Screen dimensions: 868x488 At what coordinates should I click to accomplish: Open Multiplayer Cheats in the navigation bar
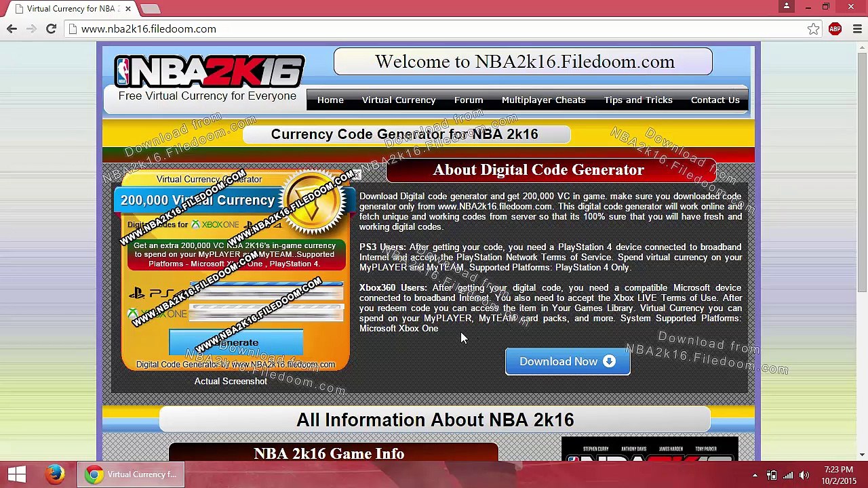[x=543, y=100]
